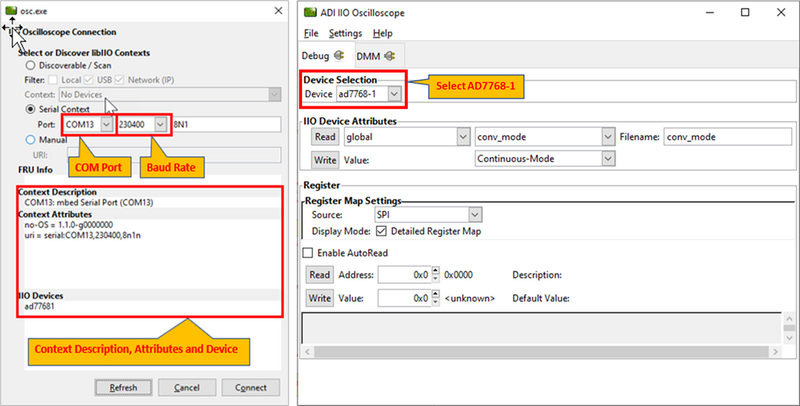Click the Connect button
Image resolution: width=800 pixels, height=406 pixels.
click(250, 387)
